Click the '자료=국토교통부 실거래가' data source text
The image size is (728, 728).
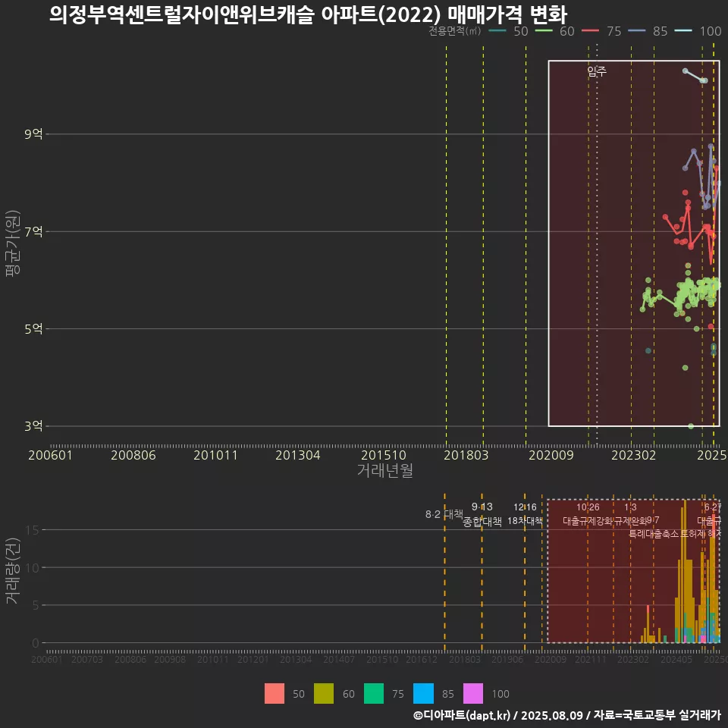[x=657, y=715]
